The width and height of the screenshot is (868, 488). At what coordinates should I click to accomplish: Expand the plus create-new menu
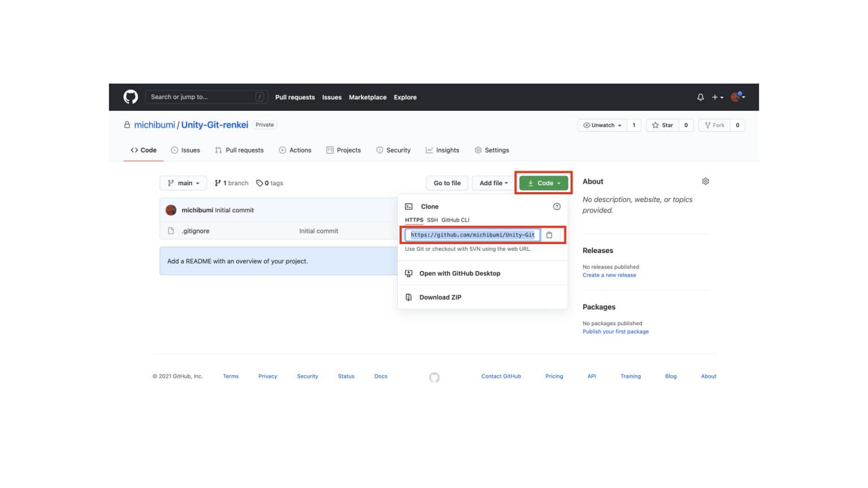pos(717,97)
